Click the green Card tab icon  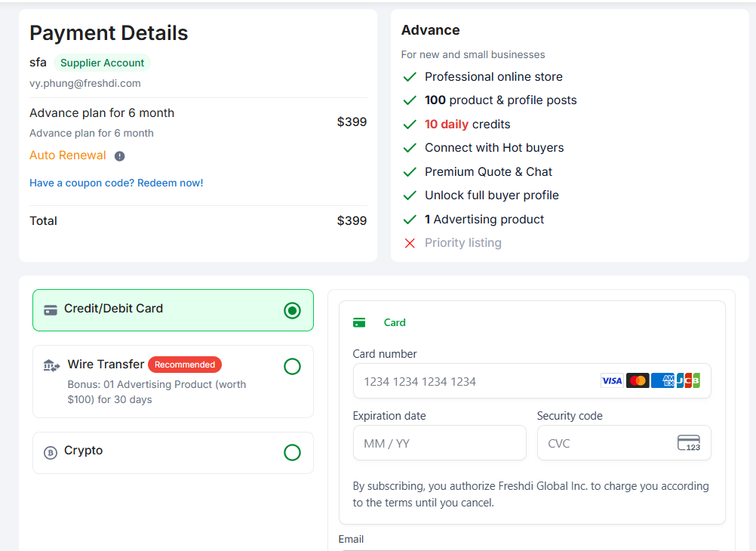[359, 323]
